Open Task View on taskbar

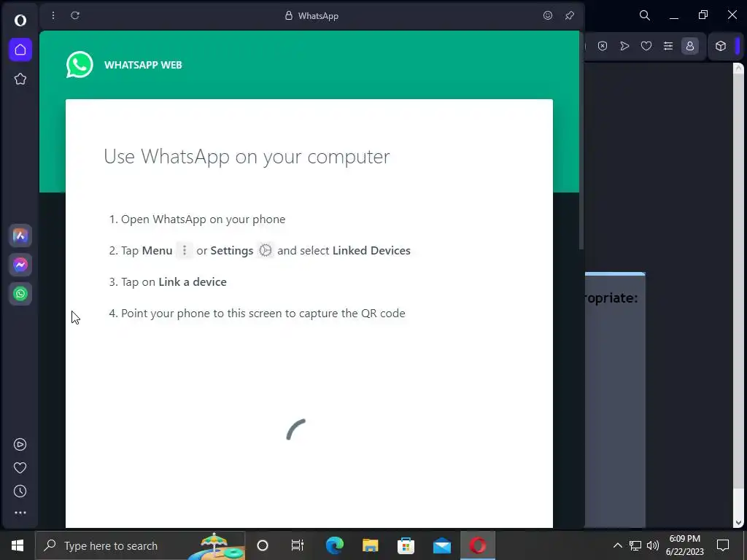[x=298, y=545]
